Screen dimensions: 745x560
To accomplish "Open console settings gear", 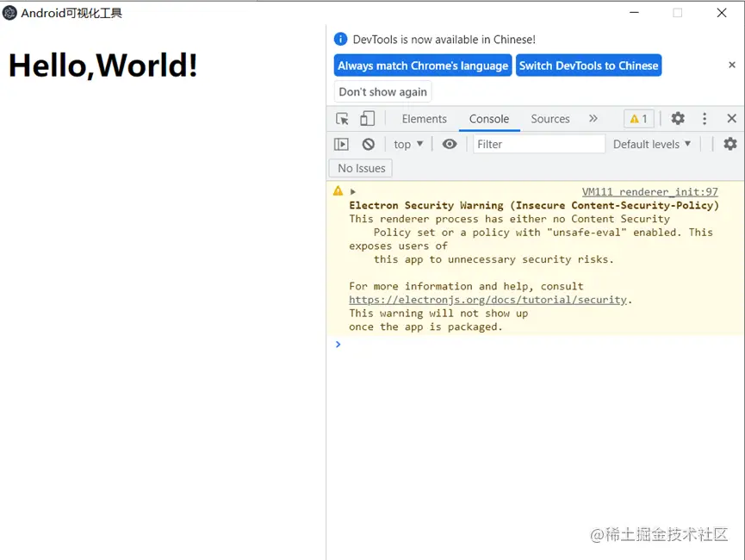I will (x=729, y=144).
